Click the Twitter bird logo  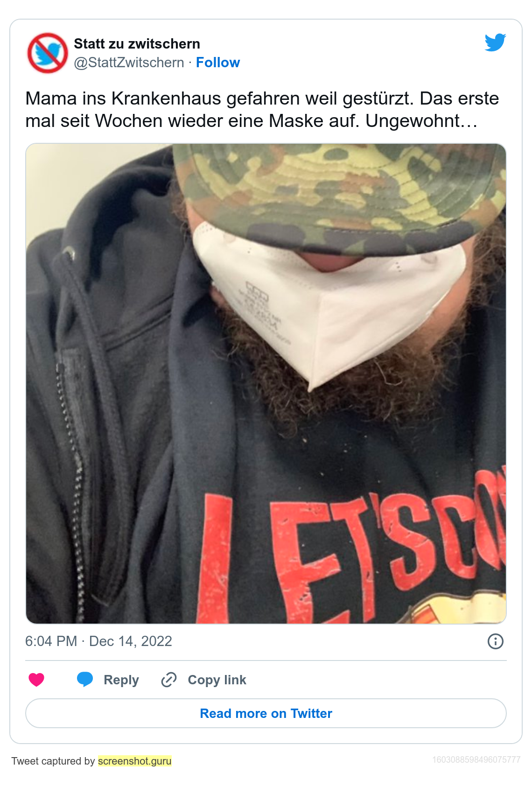click(x=495, y=42)
